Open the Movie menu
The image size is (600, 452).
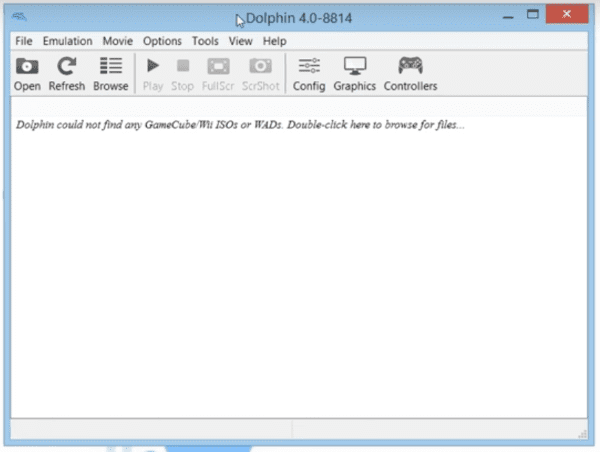pyautogui.click(x=117, y=41)
